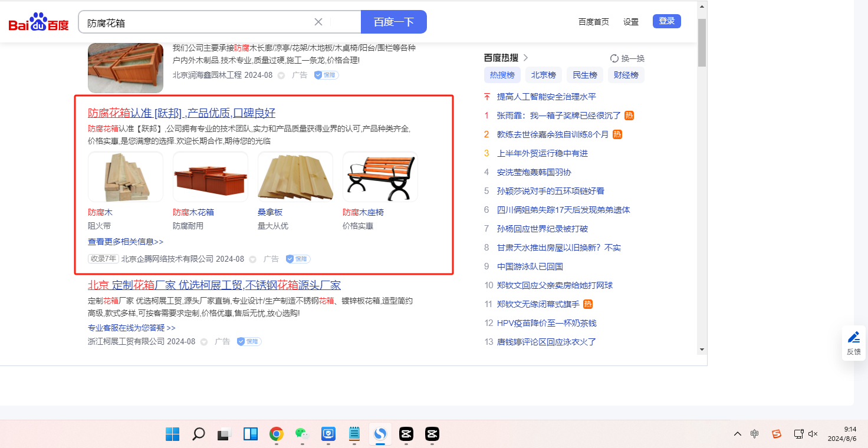Click the 中 input method indicator in tray
The image size is (868, 448).
click(x=755, y=434)
